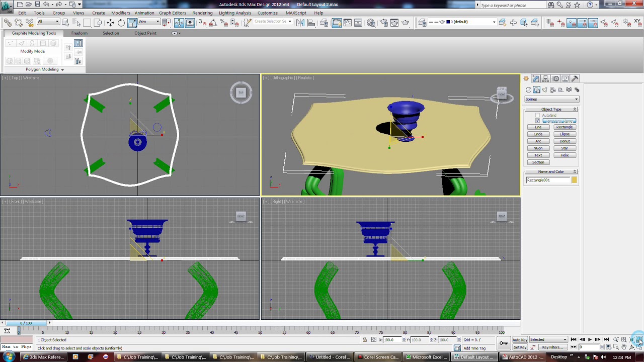Show the Lights creation category
Image resolution: width=644 pixels, height=362 pixels.
pos(545,90)
